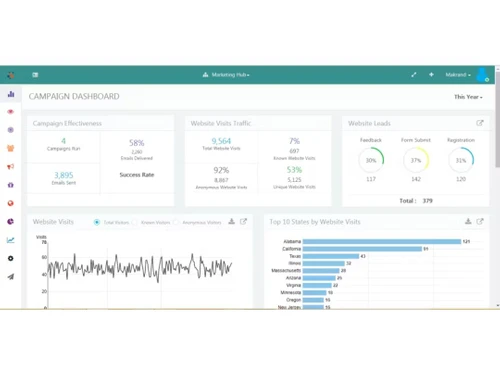500x375 pixels.
Task: Click the Website Visits Traffic panel title
Action: click(221, 123)
